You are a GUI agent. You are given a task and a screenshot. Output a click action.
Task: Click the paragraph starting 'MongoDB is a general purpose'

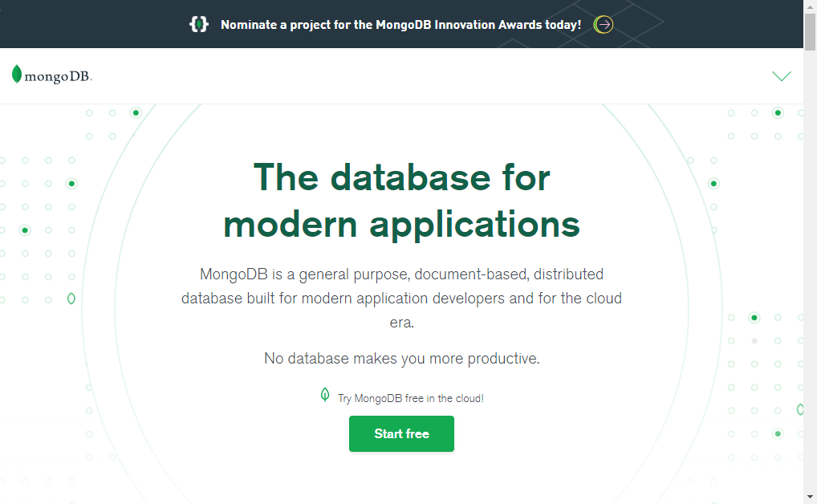(x=401, y=298)
